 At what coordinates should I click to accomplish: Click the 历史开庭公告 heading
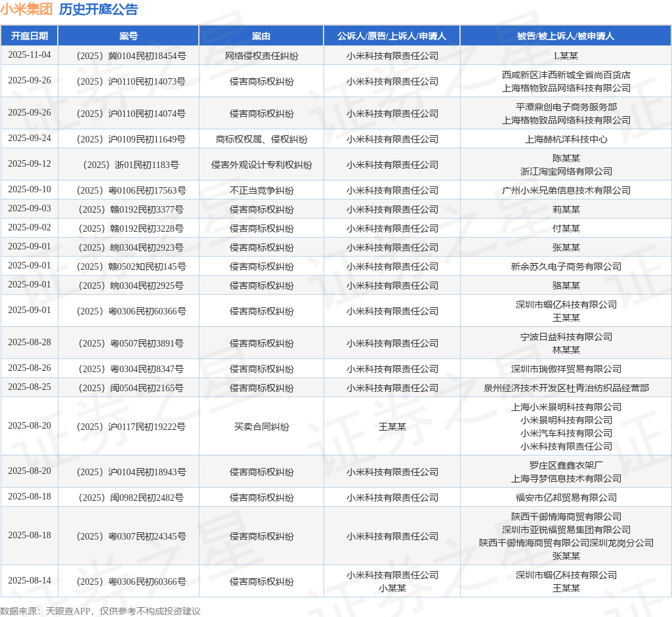tap(98, 9)
